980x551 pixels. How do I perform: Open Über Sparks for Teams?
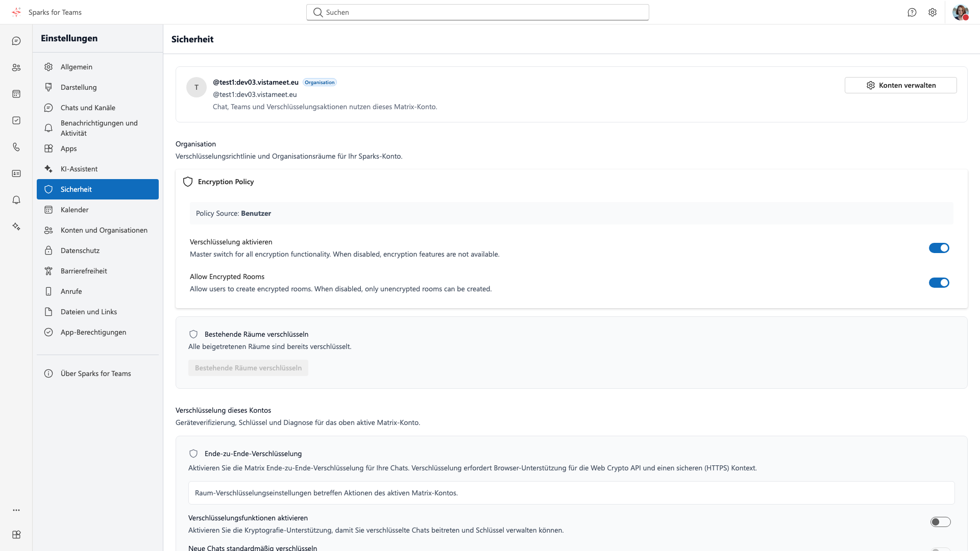click(x=97, y=373)
